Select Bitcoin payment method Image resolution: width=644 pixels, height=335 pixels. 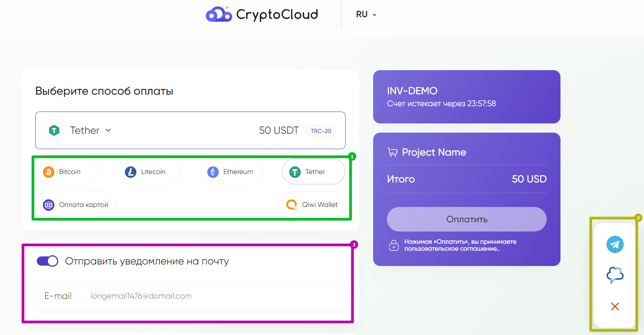coord(67,172)
